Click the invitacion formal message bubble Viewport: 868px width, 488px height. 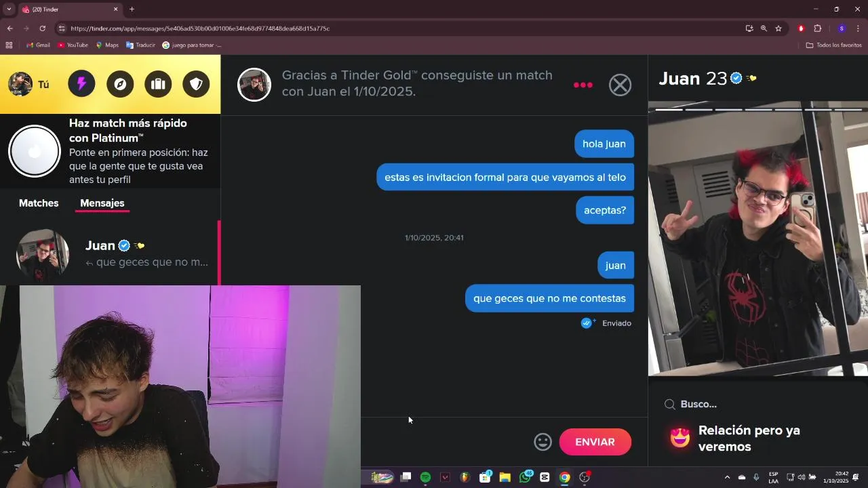point(505,177)
